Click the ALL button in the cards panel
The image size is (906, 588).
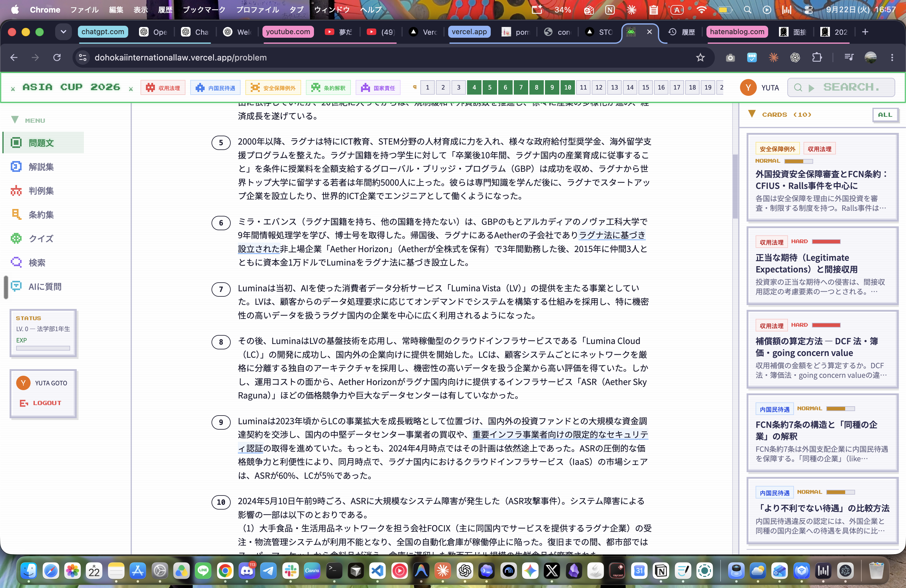pyautogui.click(x=885, y=114)
